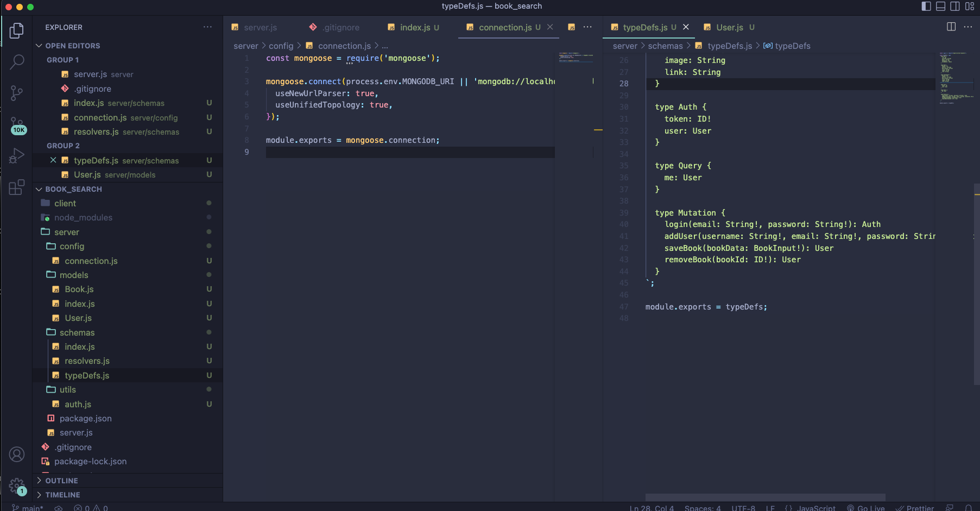The image size is (980, 511).
Task: Click the publish to cloud status icon
Action: (x=59, y=508)
